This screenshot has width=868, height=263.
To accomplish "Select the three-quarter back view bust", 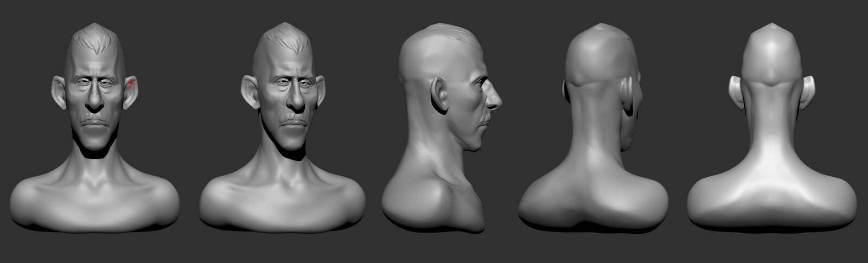I will 593,128.
